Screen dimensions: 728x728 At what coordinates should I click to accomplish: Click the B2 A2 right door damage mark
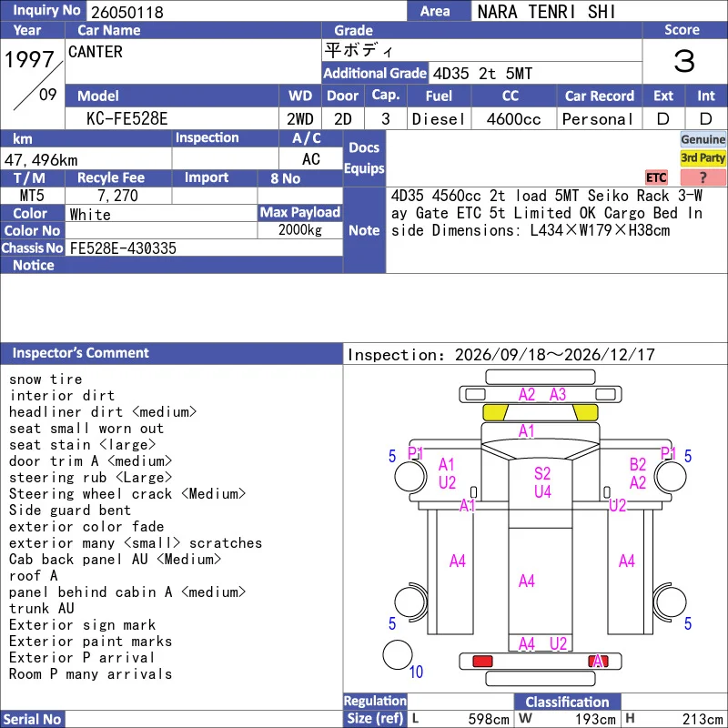point(638,473)
